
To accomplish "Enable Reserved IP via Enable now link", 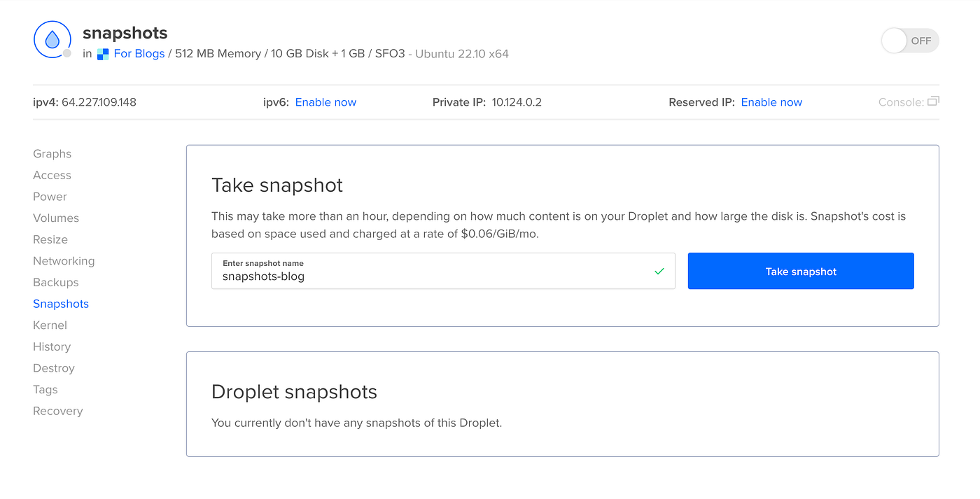I will tap(771, 102).
